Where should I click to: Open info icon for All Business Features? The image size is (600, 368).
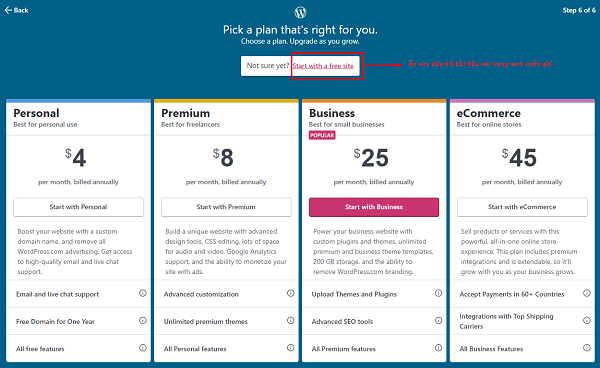(x=587, y=347)
